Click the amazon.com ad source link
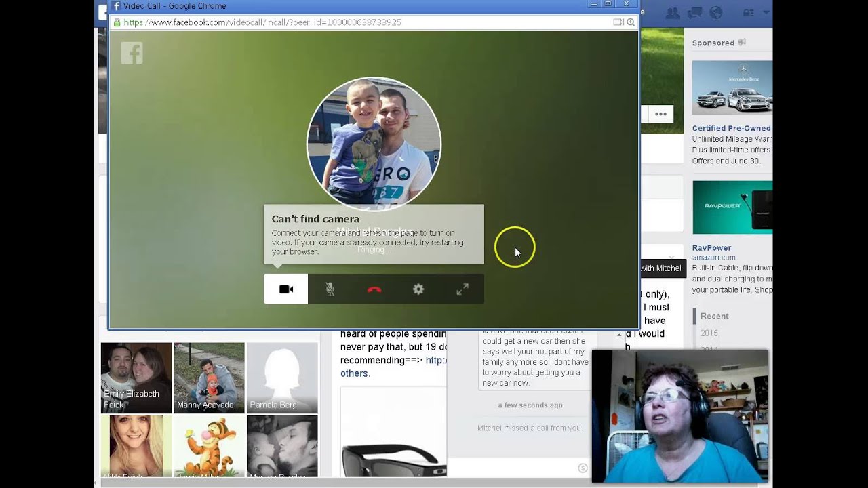868x488 pixels. (x=714, y=258)
